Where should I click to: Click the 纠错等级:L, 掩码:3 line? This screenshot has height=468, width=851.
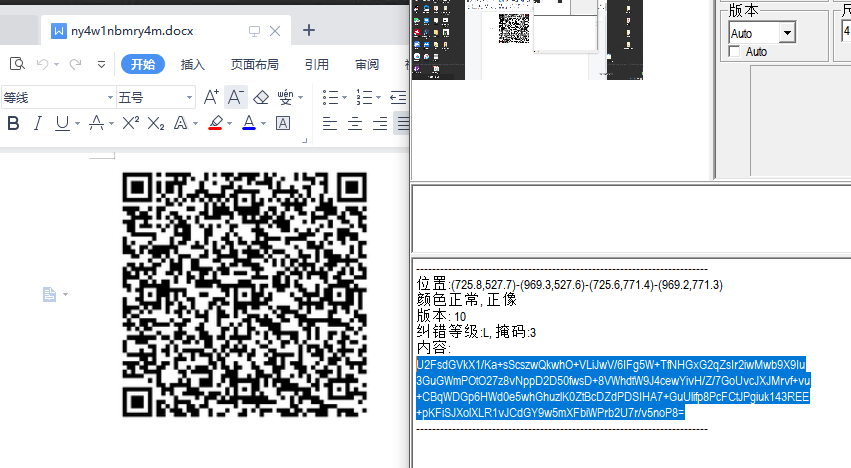[x=476, y=332]
